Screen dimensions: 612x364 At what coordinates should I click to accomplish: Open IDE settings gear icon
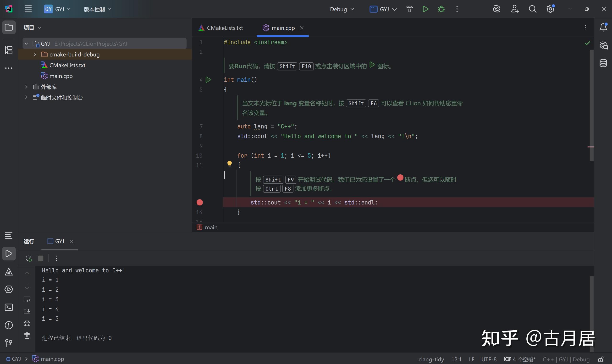point(550,9)
